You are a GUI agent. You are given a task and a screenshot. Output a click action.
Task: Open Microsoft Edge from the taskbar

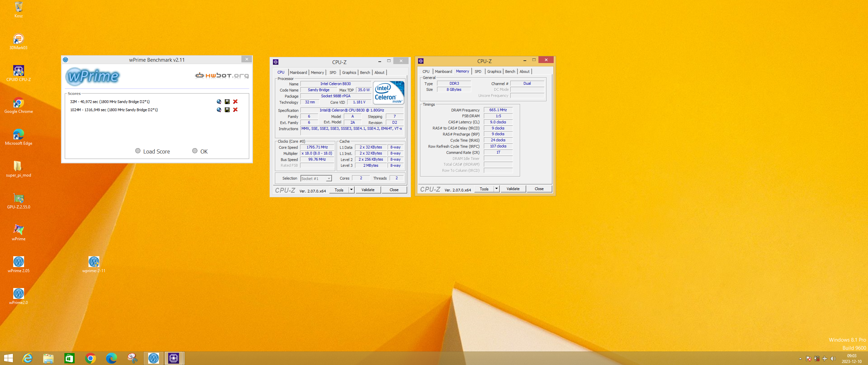pos(112,358)
